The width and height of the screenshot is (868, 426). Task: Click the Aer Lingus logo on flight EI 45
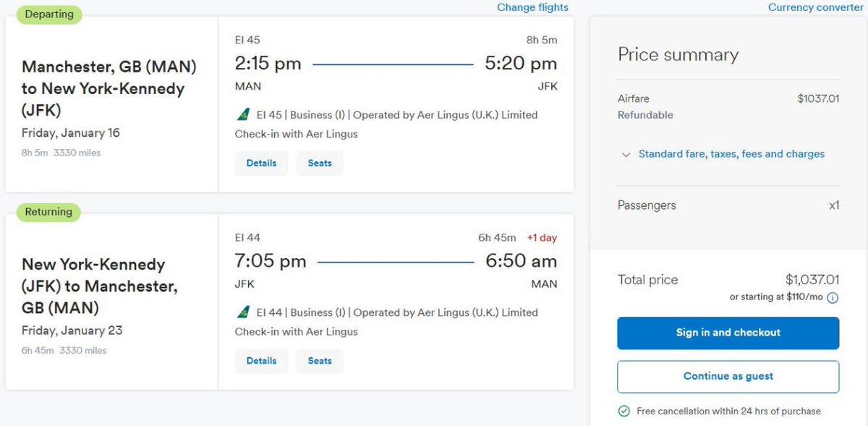point(243,114)
